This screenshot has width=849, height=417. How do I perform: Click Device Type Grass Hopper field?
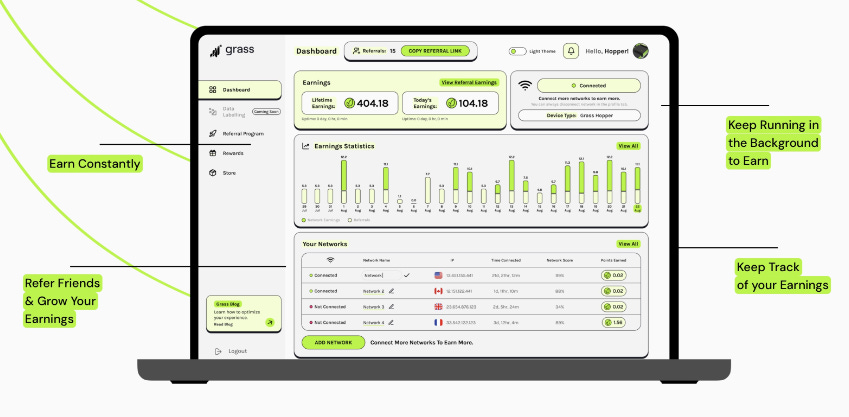tap(579, 115)
